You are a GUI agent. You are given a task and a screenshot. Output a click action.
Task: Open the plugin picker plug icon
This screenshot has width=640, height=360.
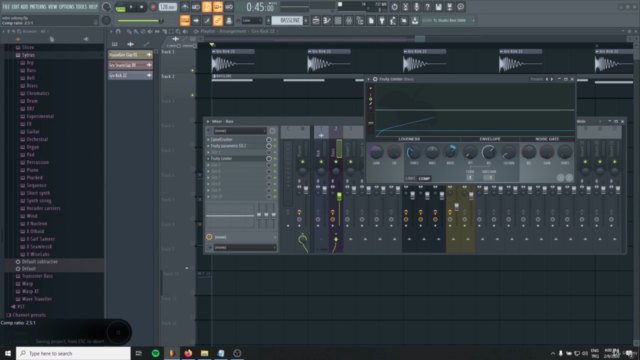click(382, 20)
